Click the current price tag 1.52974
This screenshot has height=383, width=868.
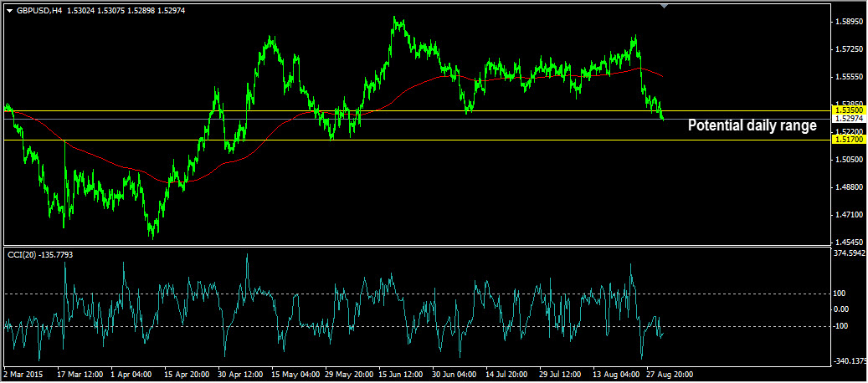click(x=849, y=119)
